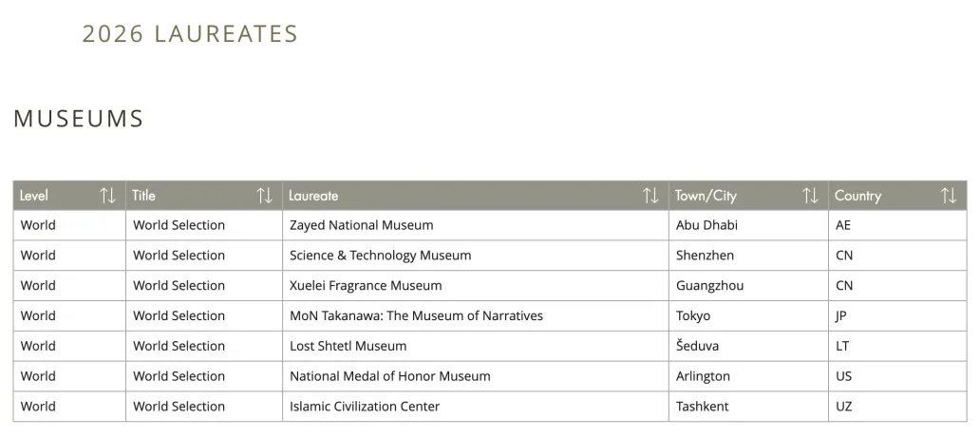This screenshot has width=980, height=438.
Task: Click the Title column sort arrows
Action: [264, 196]
